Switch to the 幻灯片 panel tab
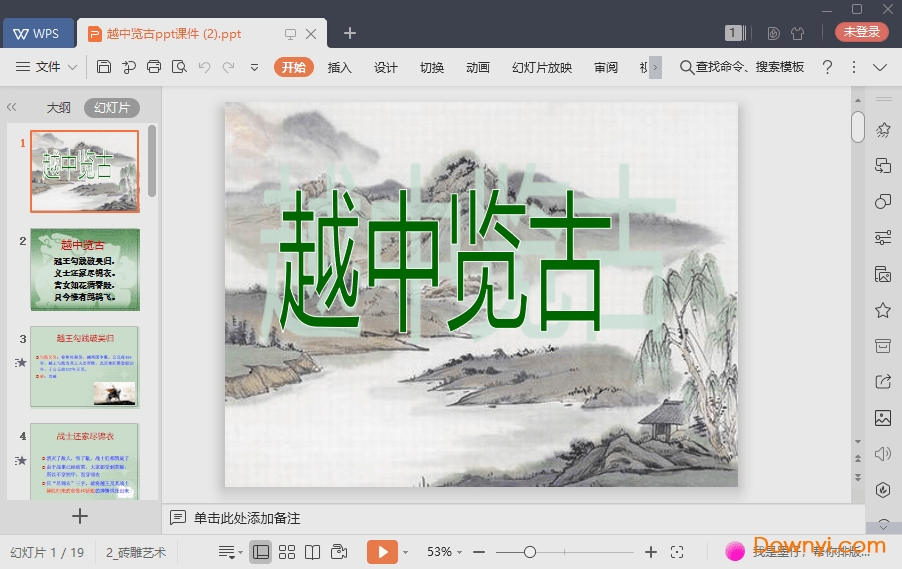Viewport: 902px width, 569px height. click(x=112, y=108)
